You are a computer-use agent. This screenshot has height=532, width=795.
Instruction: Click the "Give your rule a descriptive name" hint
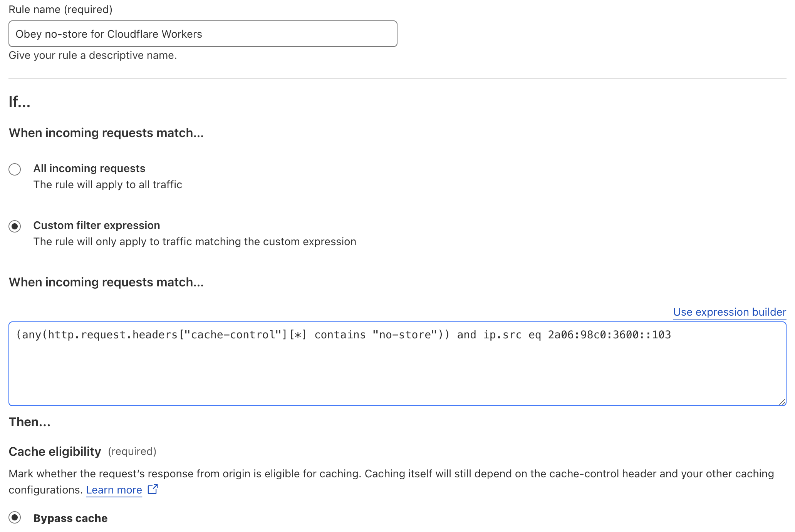(92, 55)
